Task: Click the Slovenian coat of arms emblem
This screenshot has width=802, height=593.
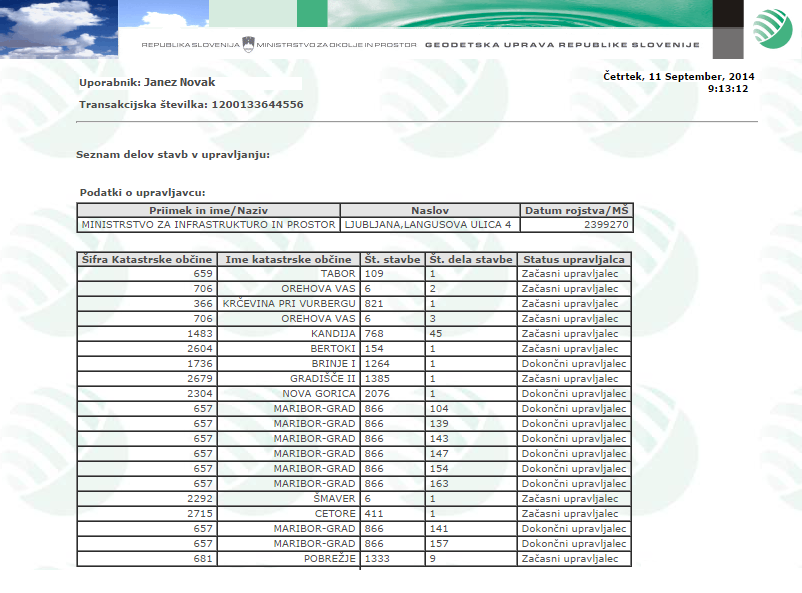Action: pyautogui.click(x=248, y=45)
